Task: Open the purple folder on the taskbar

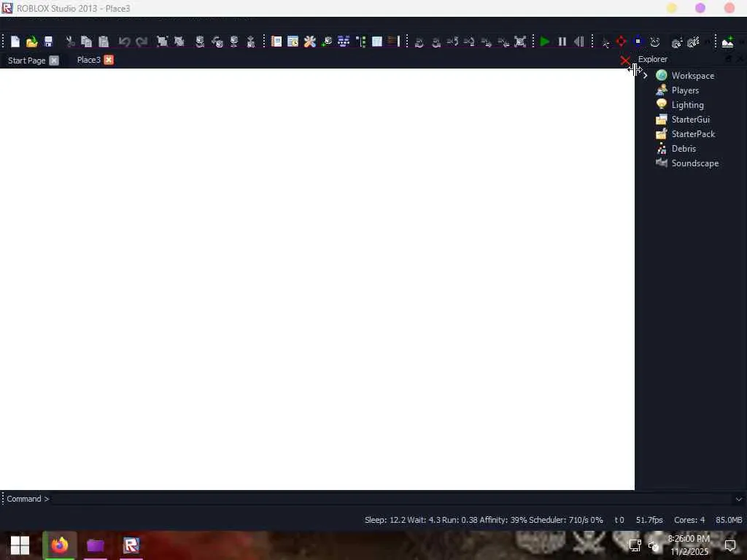Action: click(96, 545)
